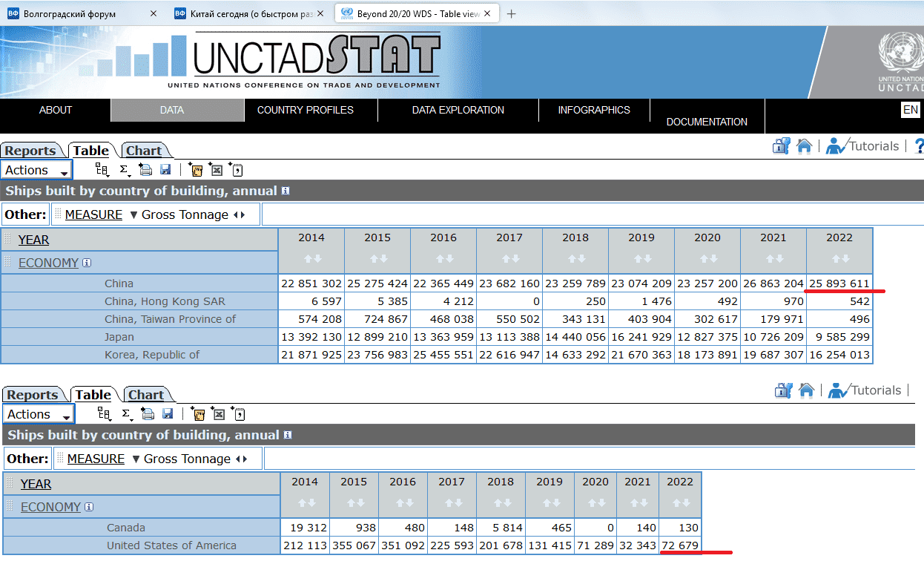Click MEASURE link in China table
Screen dimensions: 924x567
93,214
